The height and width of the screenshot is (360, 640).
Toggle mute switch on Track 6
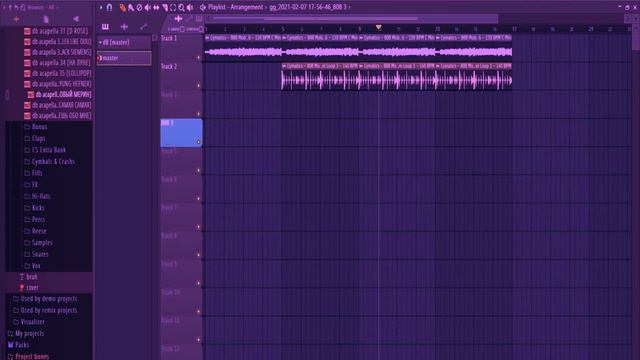click(199, 198)
